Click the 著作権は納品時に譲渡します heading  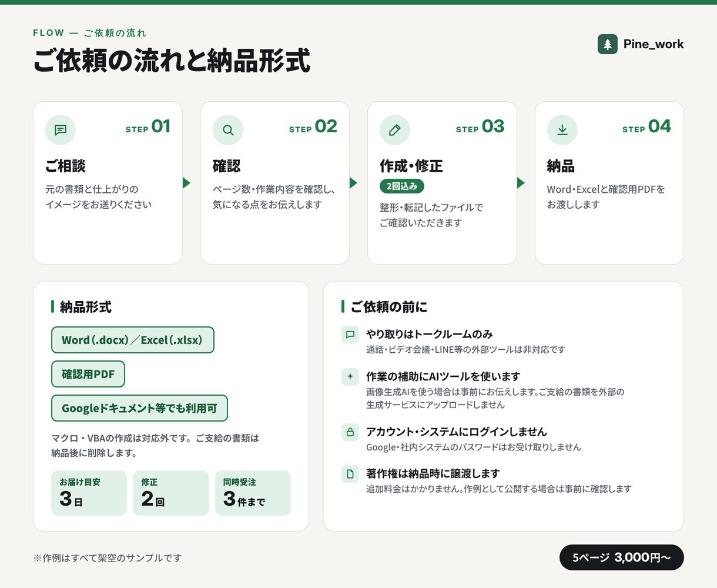tap(433, 474)
